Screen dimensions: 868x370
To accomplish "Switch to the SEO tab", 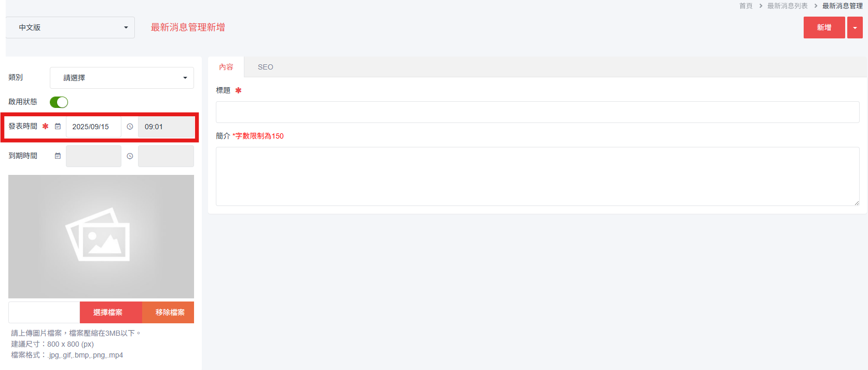I will (x=266, y=67).
